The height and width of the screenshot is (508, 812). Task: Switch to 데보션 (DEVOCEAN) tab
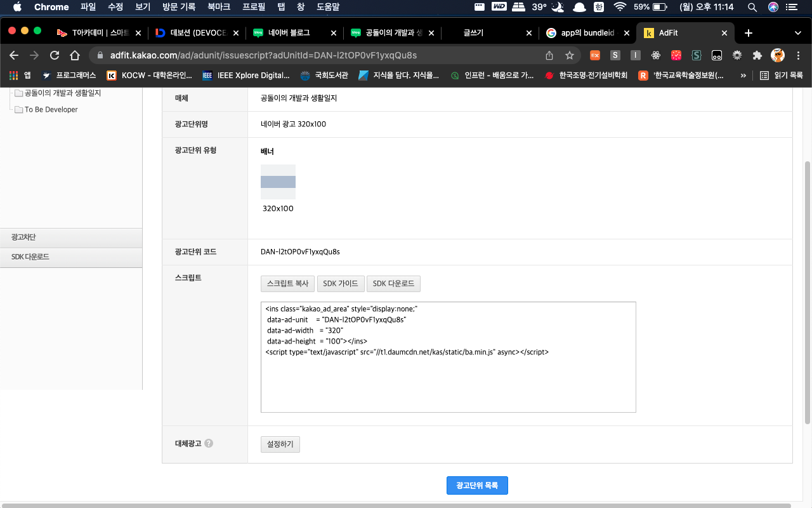click(x=195, y=33)
